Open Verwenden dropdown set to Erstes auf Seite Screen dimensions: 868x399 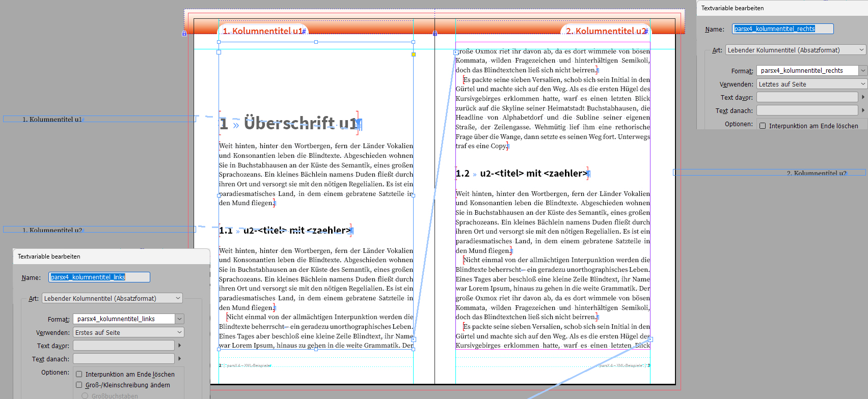coord(128,332)
